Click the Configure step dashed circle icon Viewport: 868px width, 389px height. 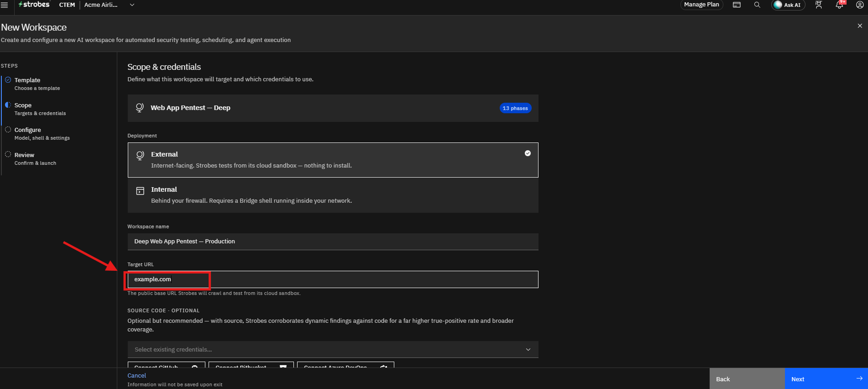pyautogui.click(x=8, y=130)
